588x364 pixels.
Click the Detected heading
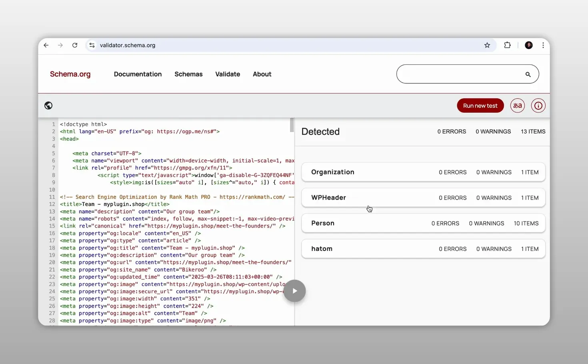coord(320,132)
